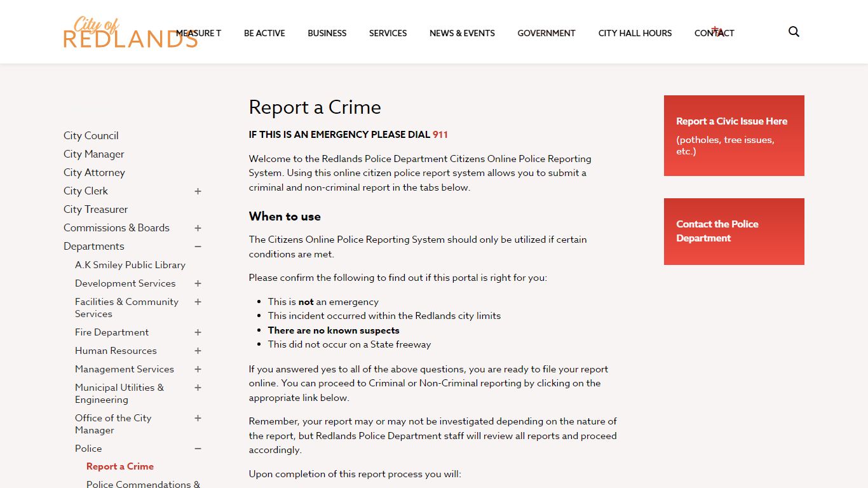Click the 'Report a Crime' page heading
868x488 pixels.
[315, 107]
